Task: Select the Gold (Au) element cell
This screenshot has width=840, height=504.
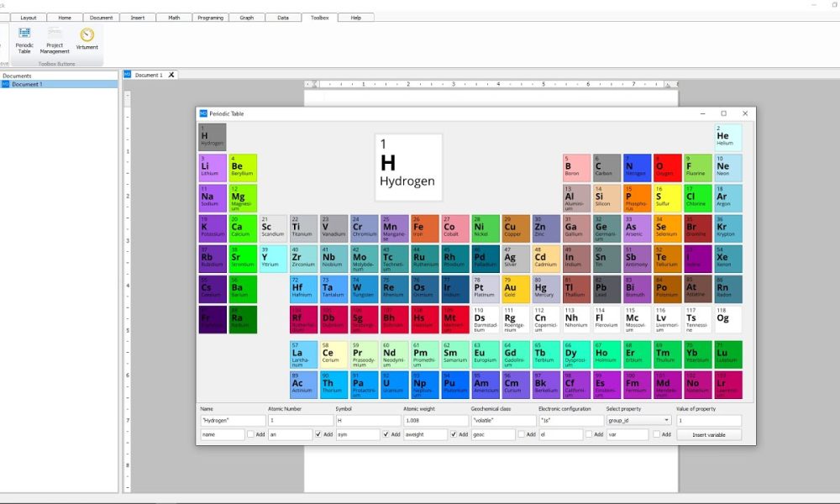Action: (516, 289)
